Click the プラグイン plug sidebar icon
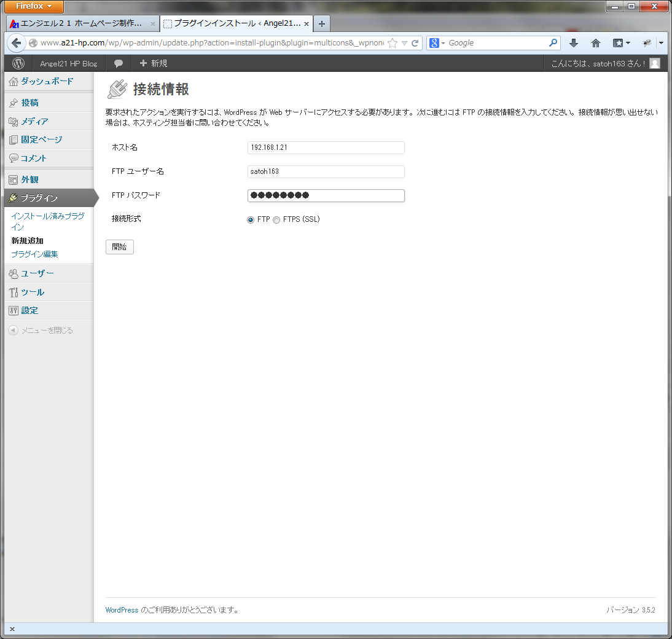Image resolution: width=672 pixels, height=639 pixels. coord(14,198)
